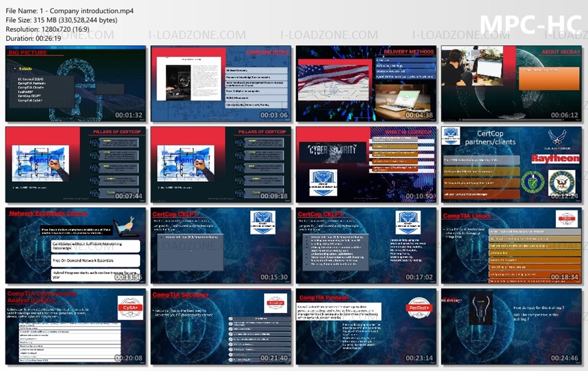Click the BIG PICTURE slide title

click(x=28, y=53)
